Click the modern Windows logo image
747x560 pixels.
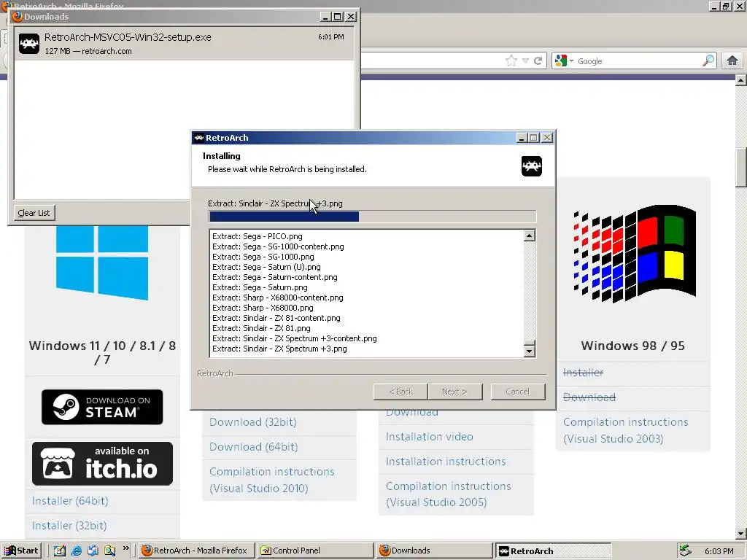point(102,262)
